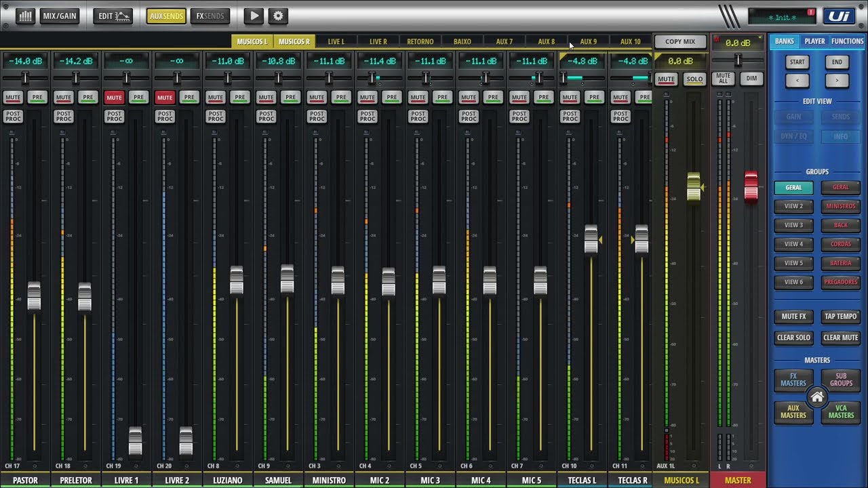Viewport: 868px width, 488px height.
Task: Mute the PASTOR channel
Action: click(13, 98)
